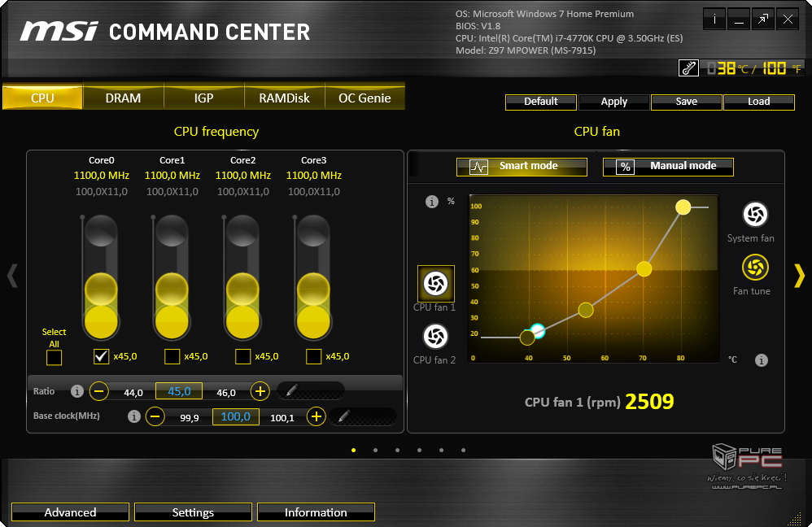Click the Core2 frequency slider knob
Viewport: 812px width, 527px height.
click(243, 289)
